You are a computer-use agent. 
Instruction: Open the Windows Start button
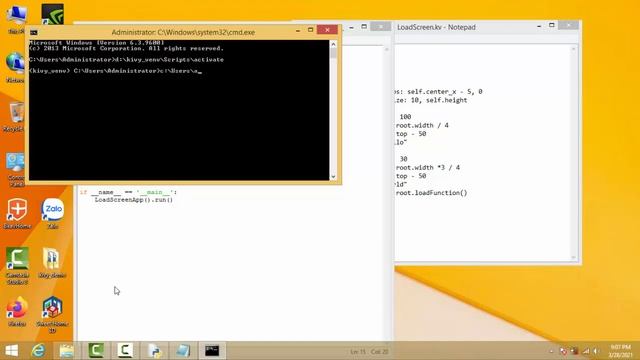pyautogui.click(x=11, y=351)
